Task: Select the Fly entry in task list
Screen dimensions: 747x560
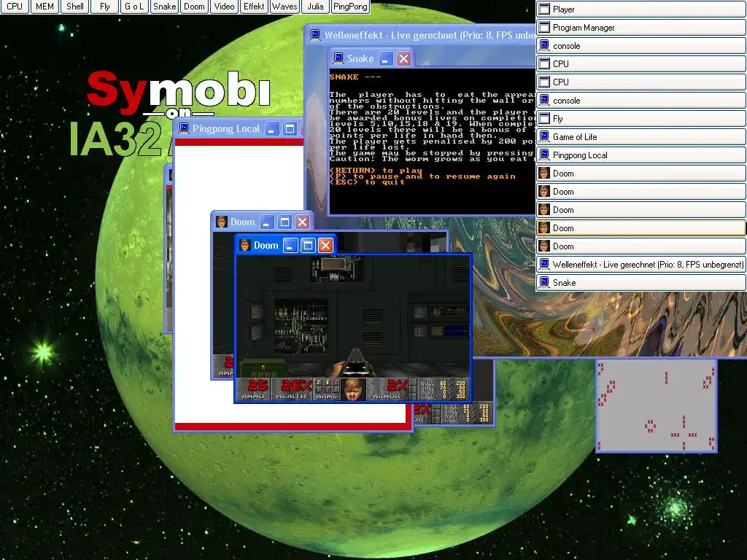Action: point(640,119)
